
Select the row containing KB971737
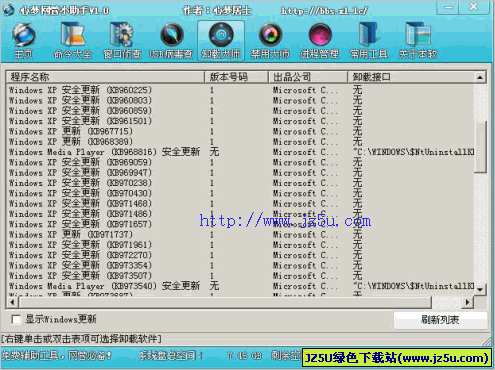[x=240, y=235]
